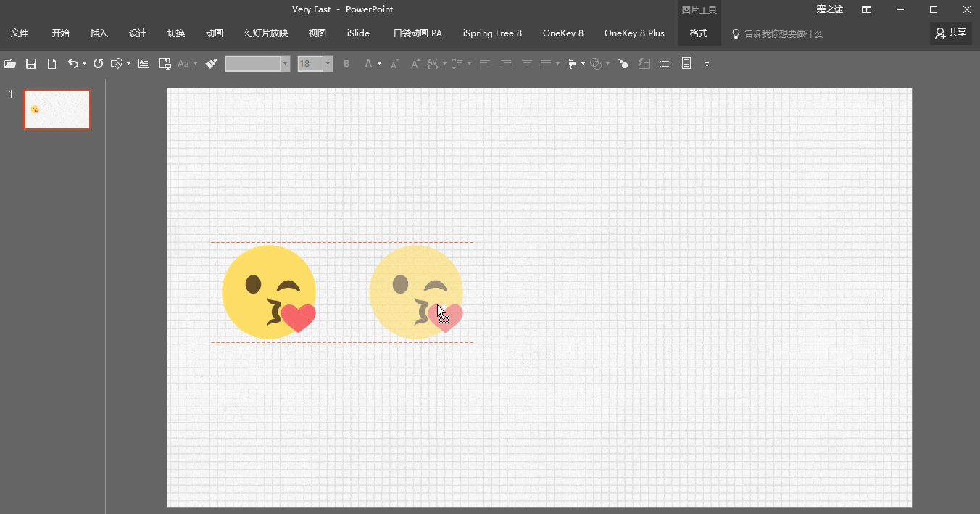Click the 共享 share button
The image size is (980, 514).
950,33
